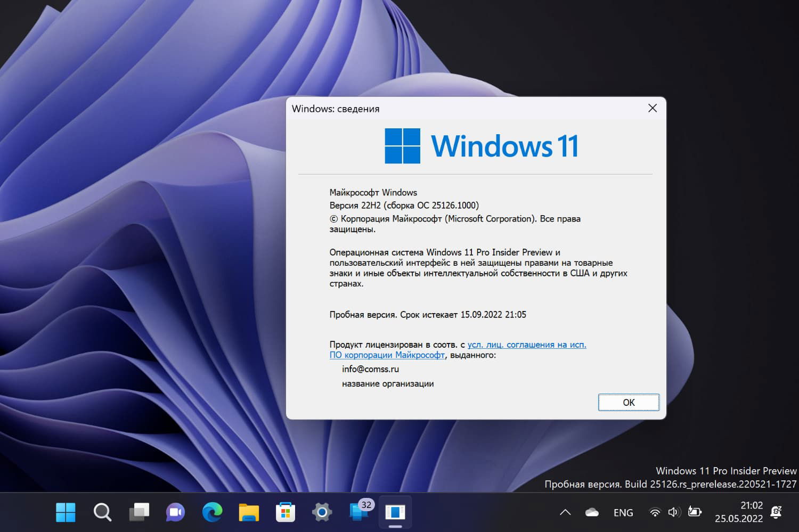This screenshot has height=532, width=799.
Task: Click the expiry line 'Срок истекает 15.09.2022 21:05'
Action: pyautogui.click(x=463, y=314)
